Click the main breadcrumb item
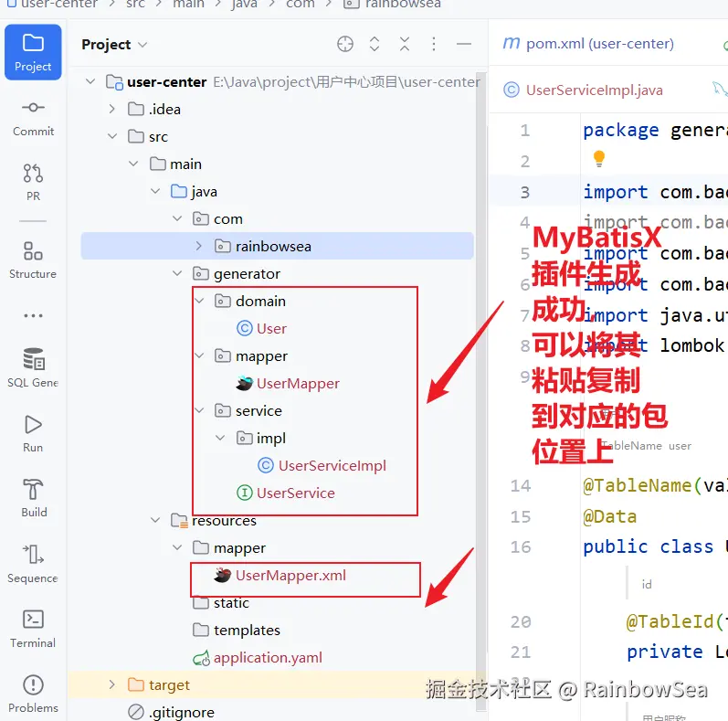728x721 pixels. point(188,5)
